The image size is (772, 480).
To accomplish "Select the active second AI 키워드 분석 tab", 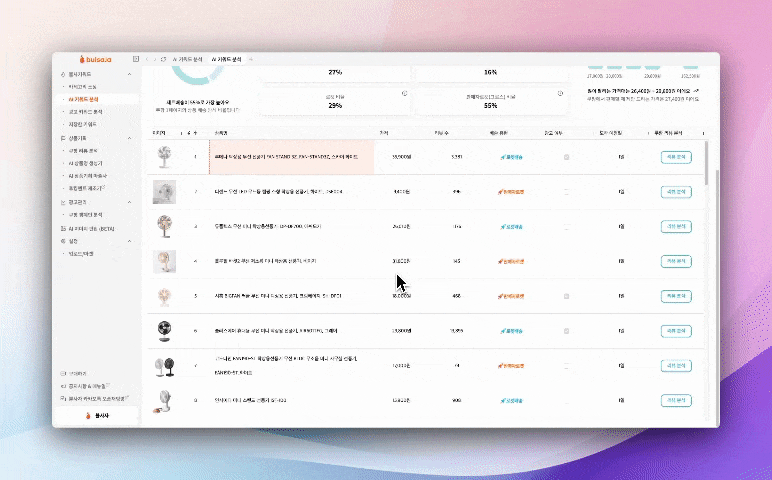I will [x=226, y=59].
